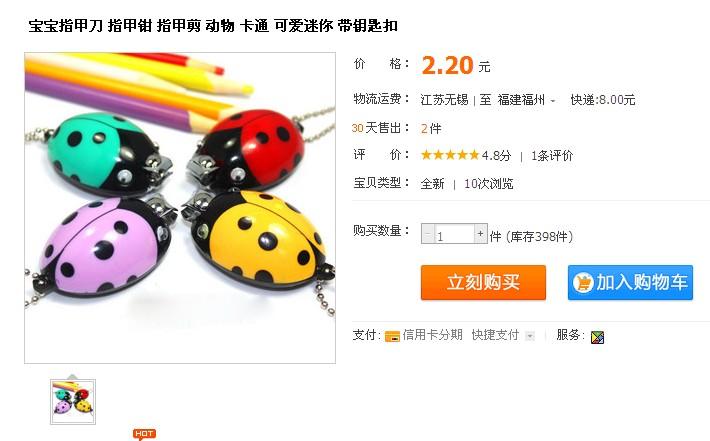Click the 立刻购买 buy now button
710x441 pixels.
point(483,283)
